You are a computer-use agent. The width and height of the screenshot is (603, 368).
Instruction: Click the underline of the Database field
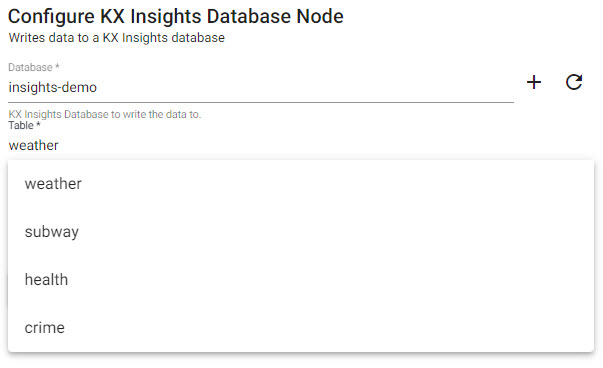(261, 103)
